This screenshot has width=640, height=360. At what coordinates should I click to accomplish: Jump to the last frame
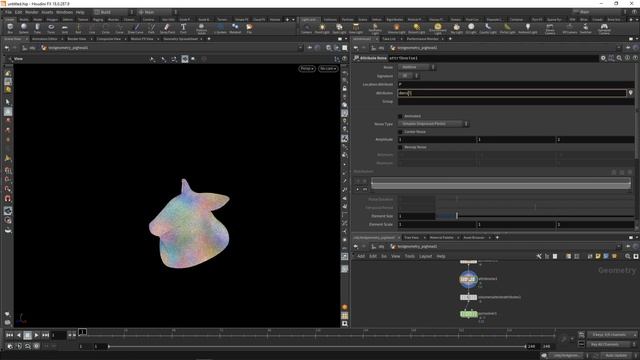pyautogui.click(x=45, y=335)
